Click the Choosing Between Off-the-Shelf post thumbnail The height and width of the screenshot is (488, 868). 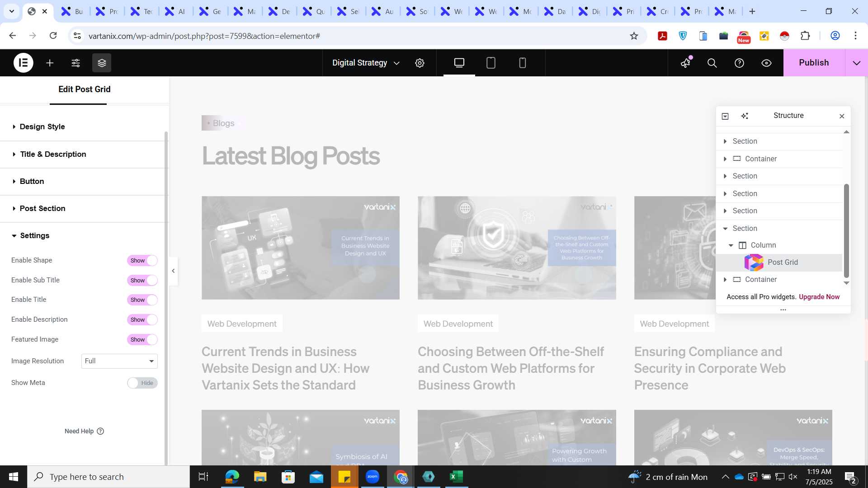pos(517,248)
